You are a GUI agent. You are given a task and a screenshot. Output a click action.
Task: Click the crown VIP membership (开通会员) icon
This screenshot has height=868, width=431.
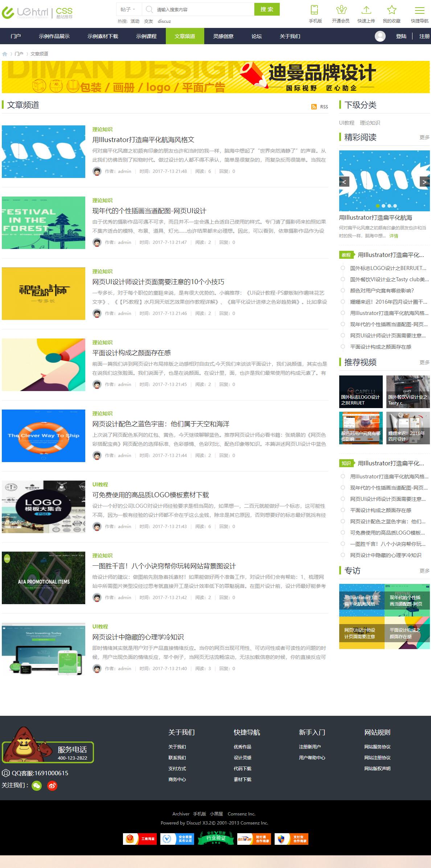click(x=341, y=10)
